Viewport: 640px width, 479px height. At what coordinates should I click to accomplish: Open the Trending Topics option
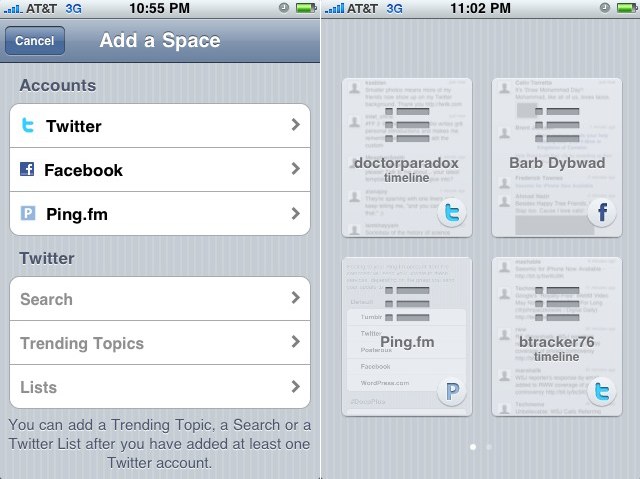point(160,343)
